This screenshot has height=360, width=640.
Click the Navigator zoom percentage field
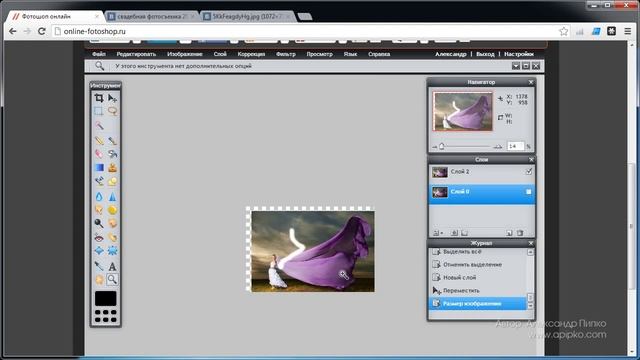tap(515, 146)
